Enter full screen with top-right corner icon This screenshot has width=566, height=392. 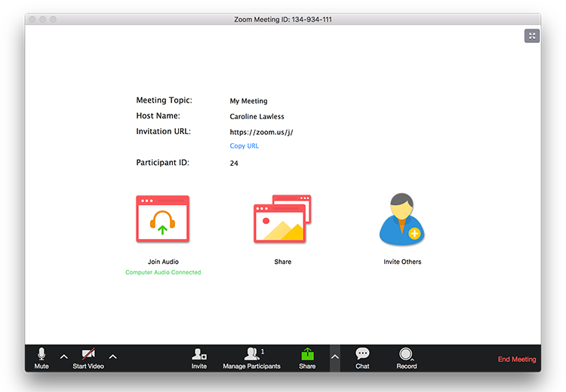532,35
